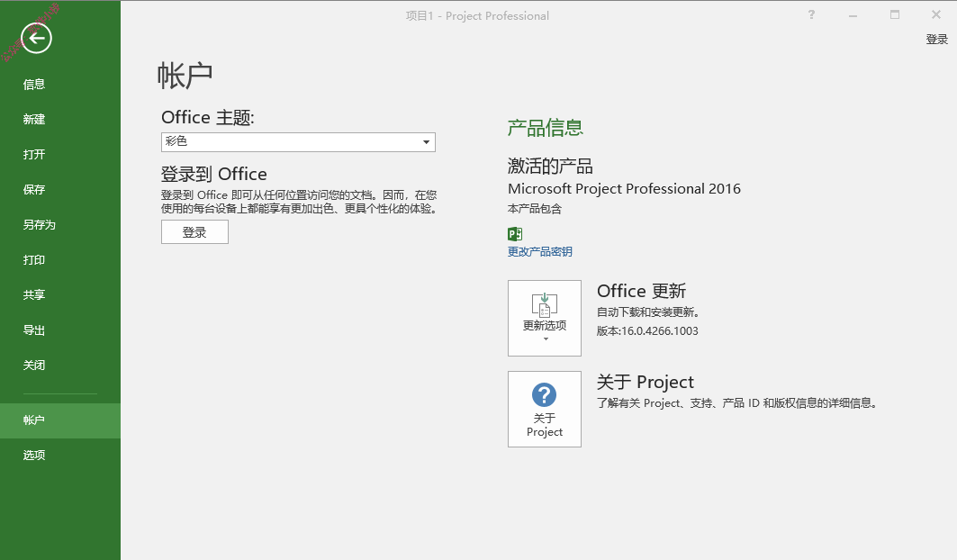The image size is (957, 560).
Task: Click the 登录到 Office heading
Action: (213, 174)
